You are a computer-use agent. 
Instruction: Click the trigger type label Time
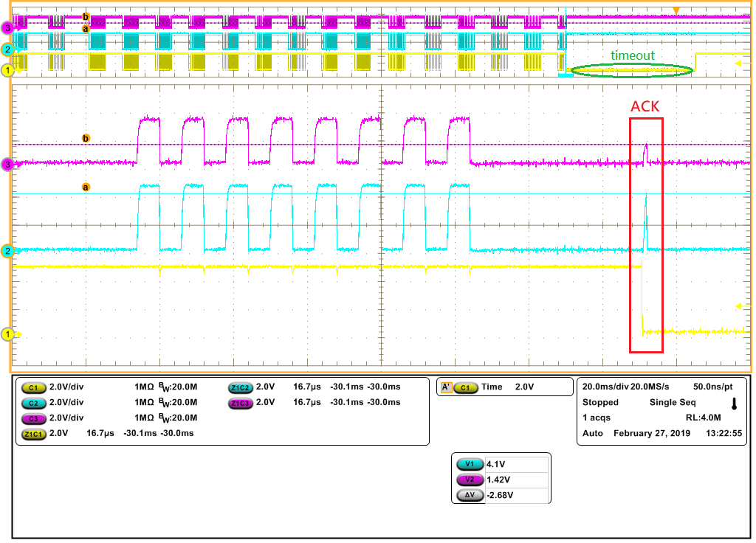(x=492, y=387)
